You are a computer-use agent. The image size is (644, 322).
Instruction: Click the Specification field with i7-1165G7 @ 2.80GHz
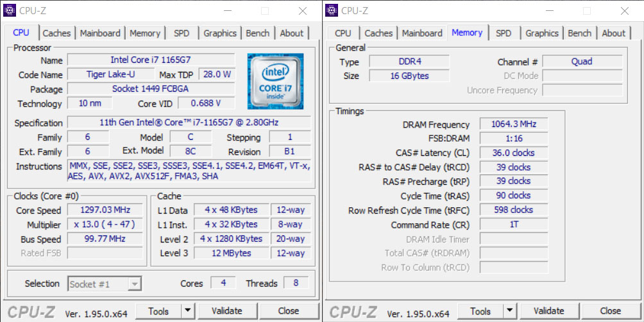pos(189,123)
